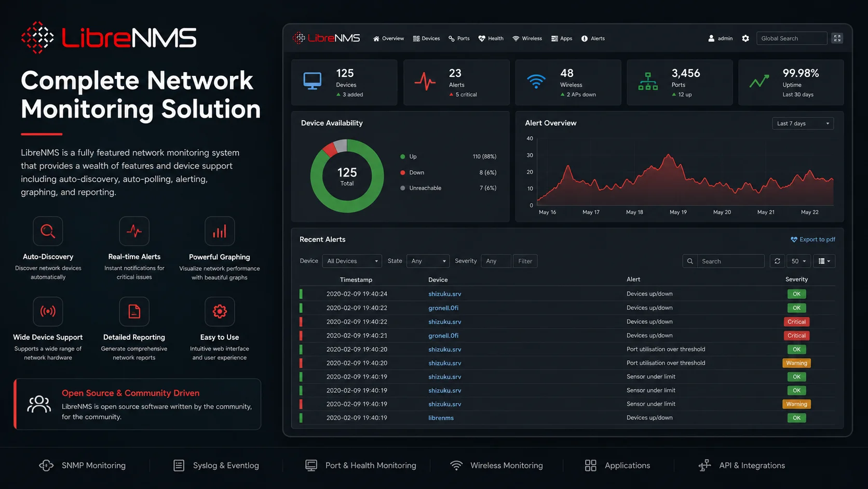Open the All Devices filter dropdown

(x=352, y=261)
